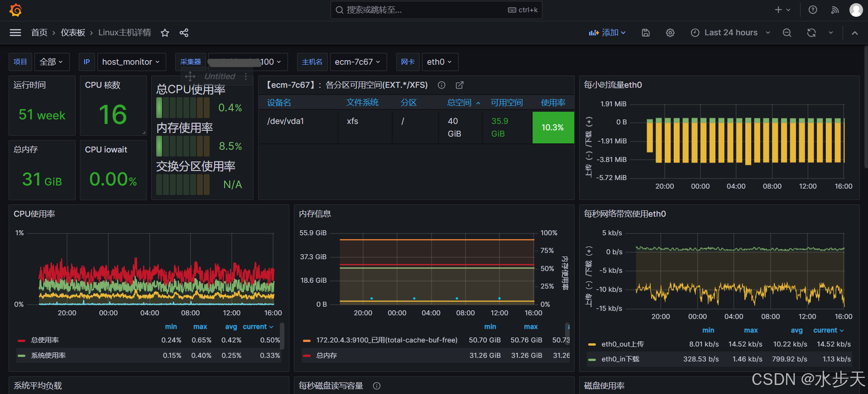This screenshot has width=868, height=394.
Task: Open dashboard settings gear icon
Action: [x=670, y=33]
